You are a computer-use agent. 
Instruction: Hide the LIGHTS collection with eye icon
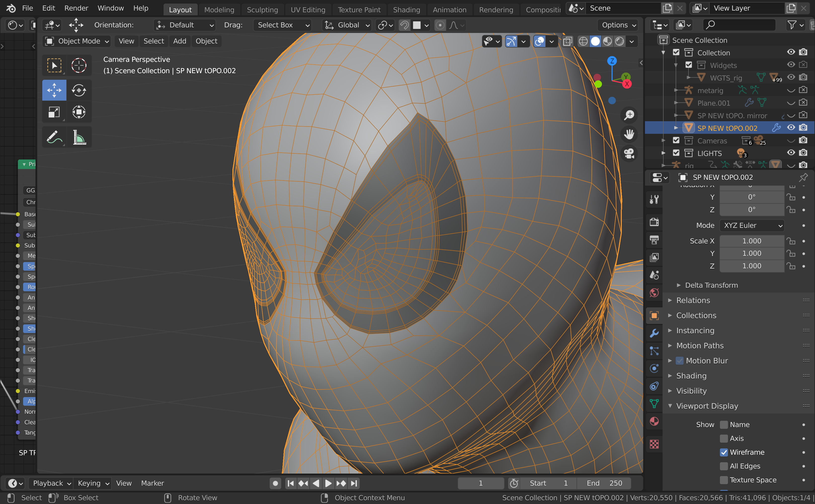click(791, 153)
